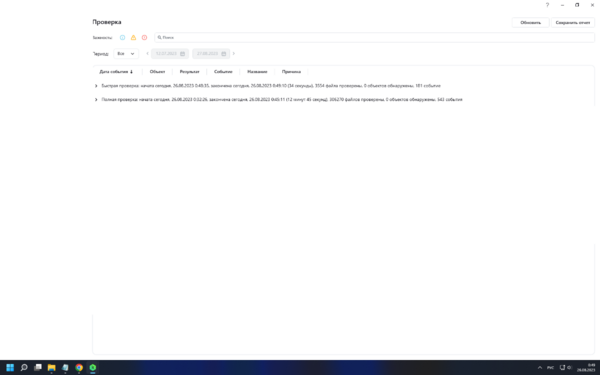Go to the next period with right arrow

tap(234, 54)
